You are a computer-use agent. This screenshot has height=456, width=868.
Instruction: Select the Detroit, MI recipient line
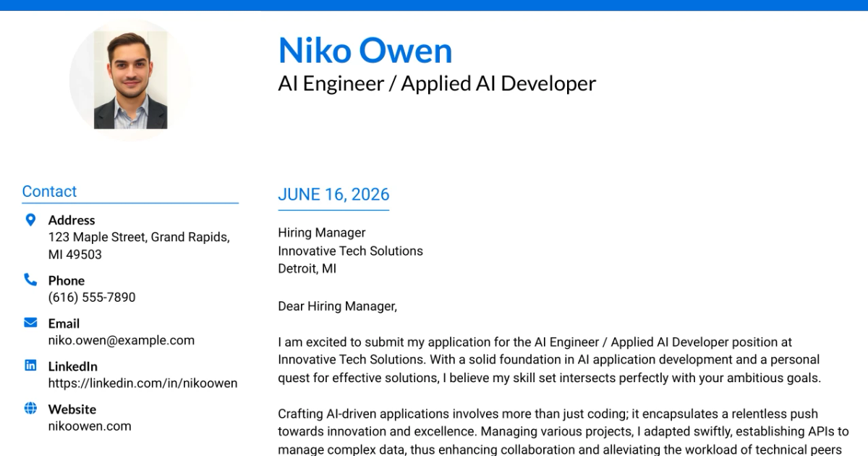[307, 269]
